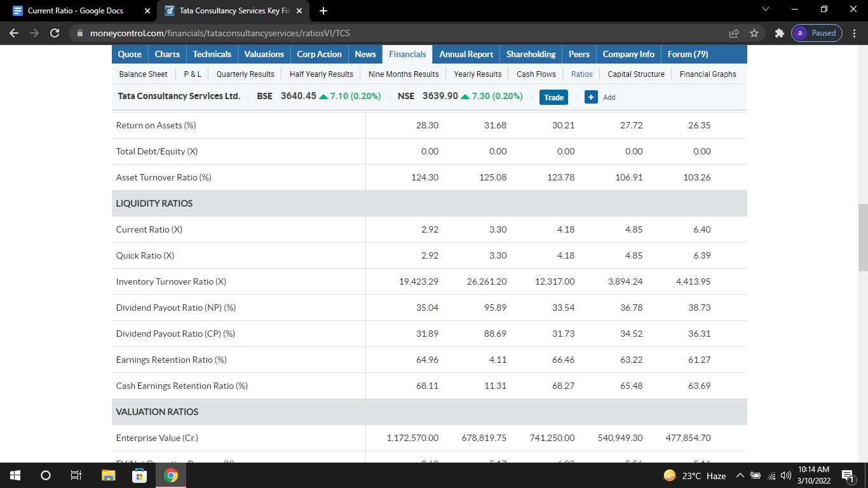Click the browser back arrow
Viewport: 868px width, 488px height.
(15, 33)
